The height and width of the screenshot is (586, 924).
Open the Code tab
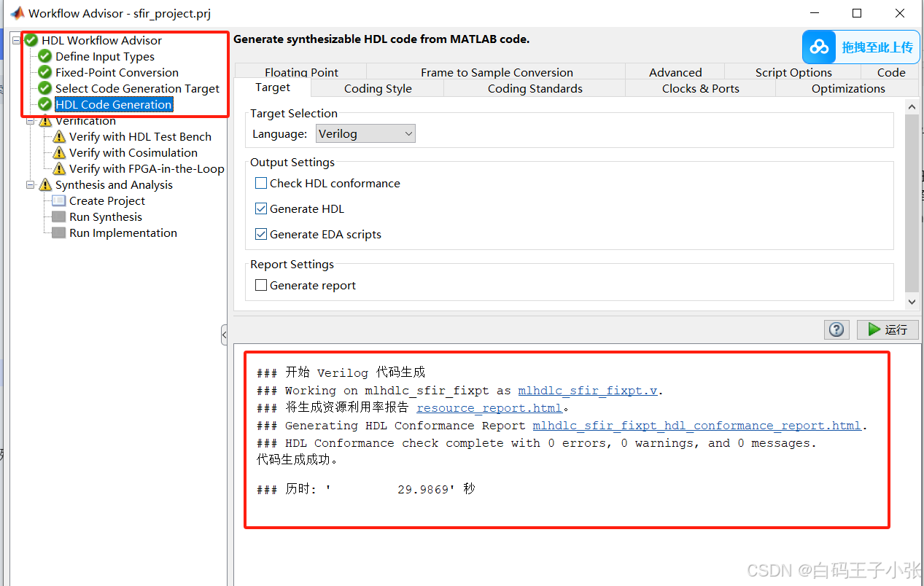pyautogui.click(x=891, y=72)
